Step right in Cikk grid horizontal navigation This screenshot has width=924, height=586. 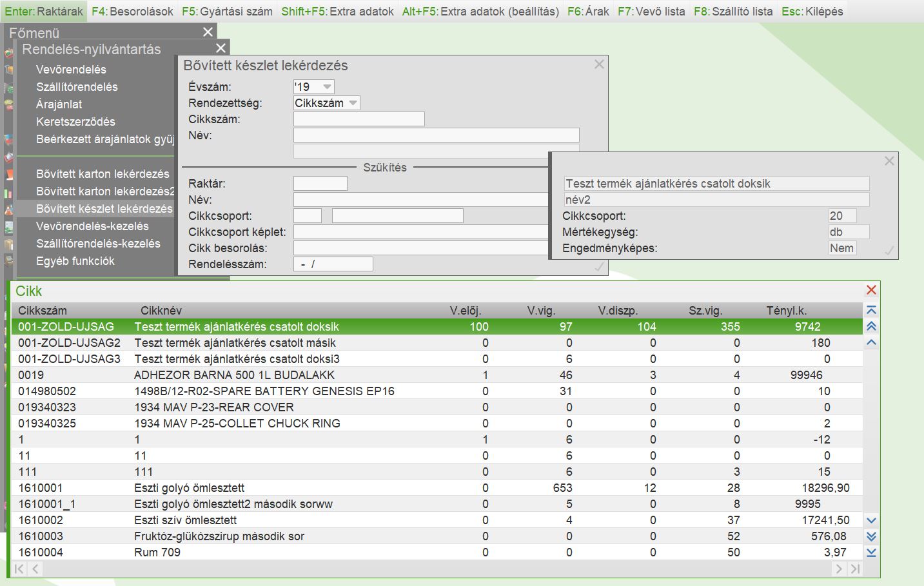click(x=838, y=569)
